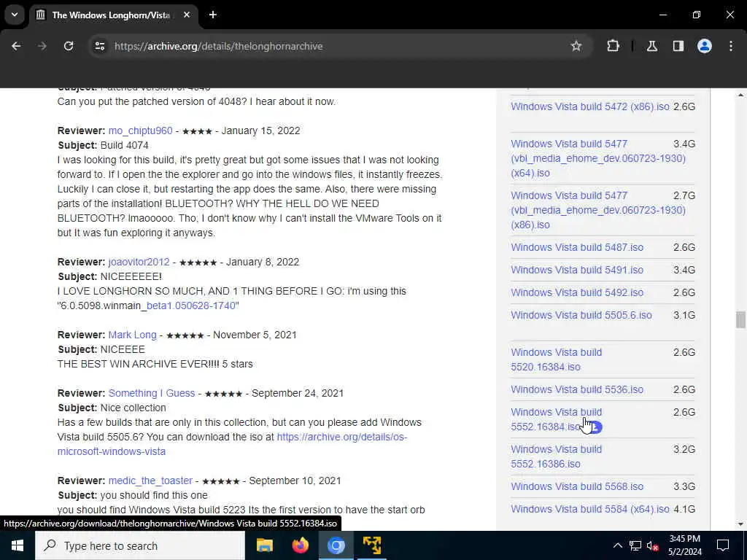This screenshot has height=560, width=747.
Task: Open Chrome Labs flask icon
Action: tap(651, 46)
